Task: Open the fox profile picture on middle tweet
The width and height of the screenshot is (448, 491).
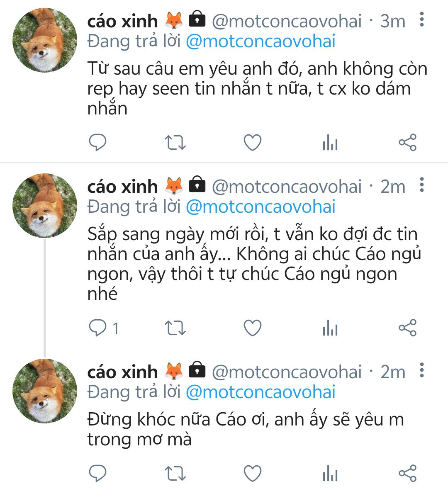Action: [x=45, y=206]
